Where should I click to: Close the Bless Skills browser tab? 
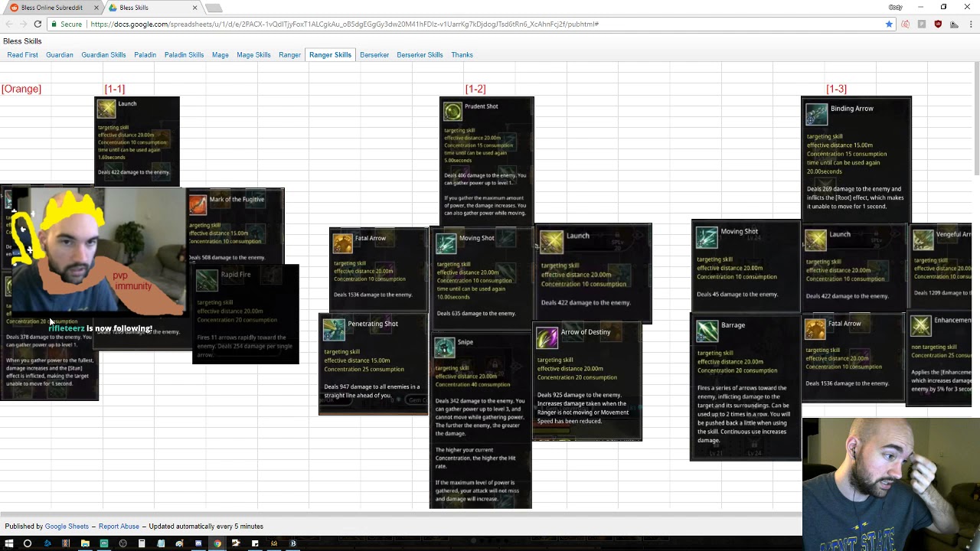coord(194,8)
